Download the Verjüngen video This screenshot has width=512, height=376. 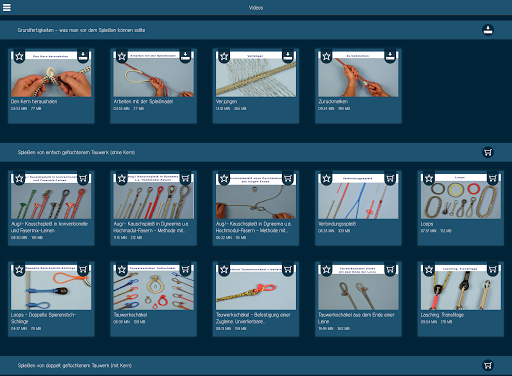(x=288, y=56)
